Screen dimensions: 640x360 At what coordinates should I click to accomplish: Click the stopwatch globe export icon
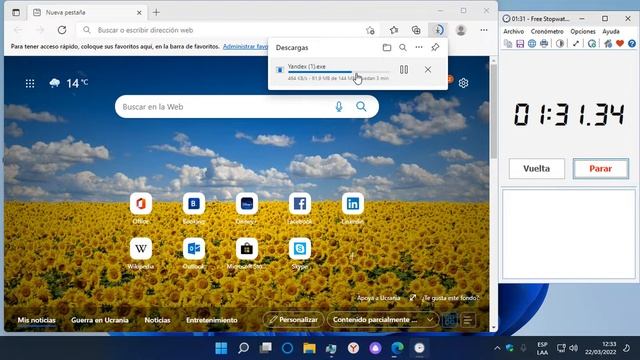point(532,43)
